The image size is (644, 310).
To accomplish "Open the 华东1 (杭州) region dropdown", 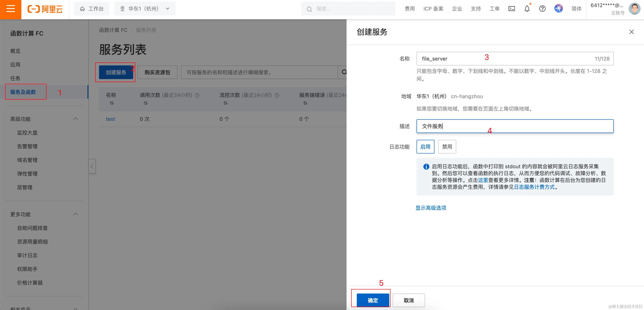I will (145, 9).
